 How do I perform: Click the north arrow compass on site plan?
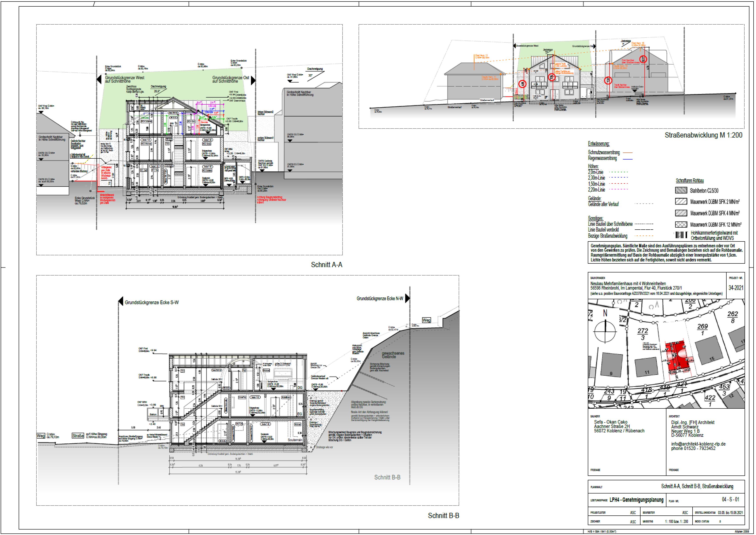click(x=605, y=332)
